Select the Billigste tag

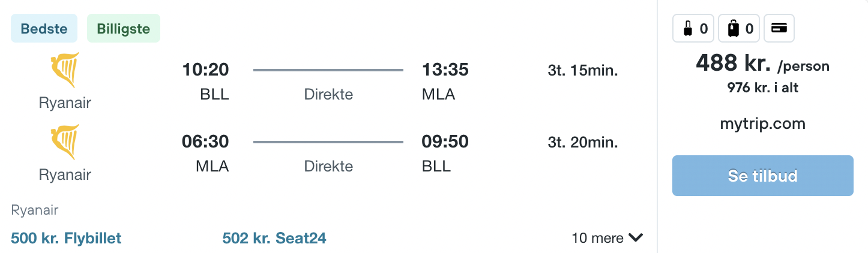[x=123, y=29]
